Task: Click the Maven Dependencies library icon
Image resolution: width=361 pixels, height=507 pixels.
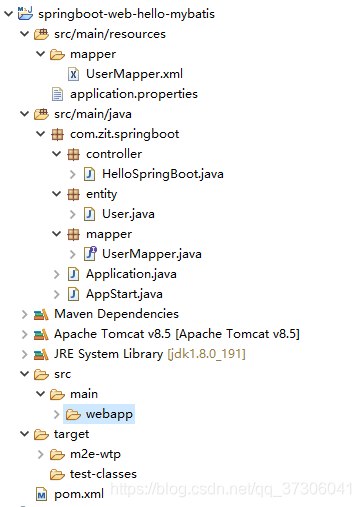Action: (x=41, y=314)
